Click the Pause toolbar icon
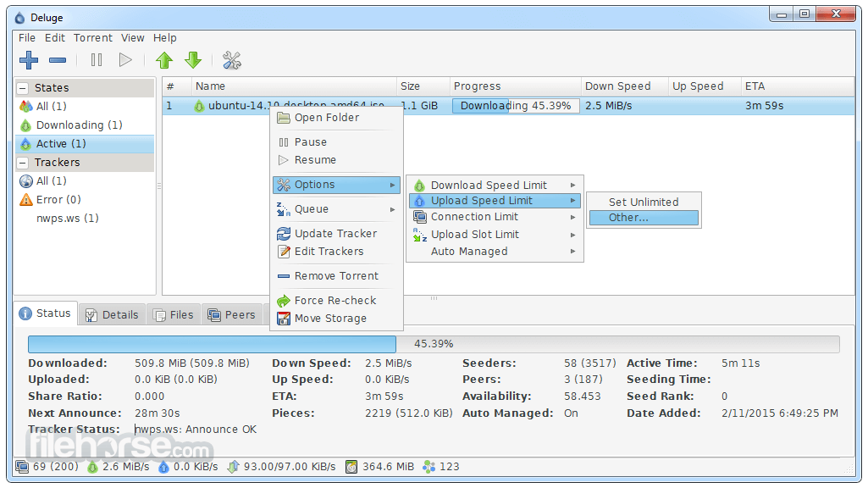 coord(97,60)
